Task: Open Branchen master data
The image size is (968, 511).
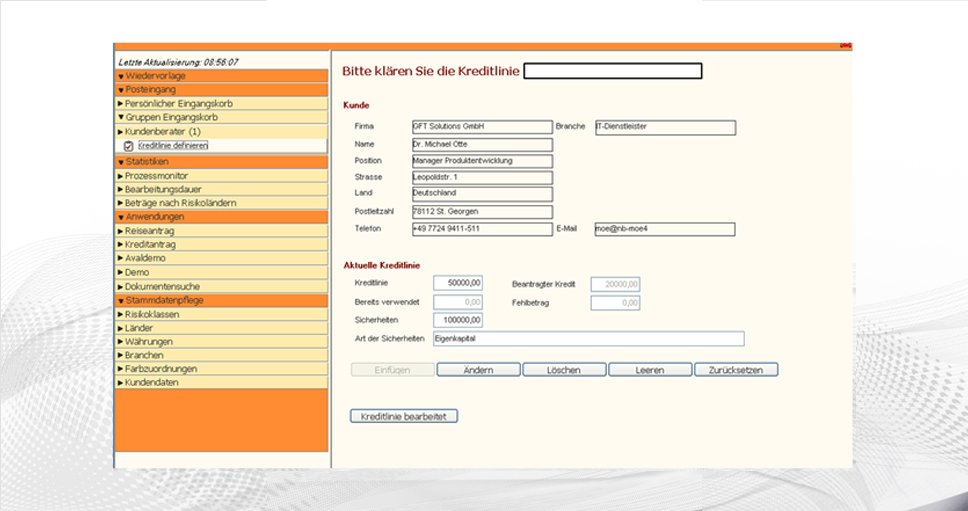Action: (x=221, y=355)
